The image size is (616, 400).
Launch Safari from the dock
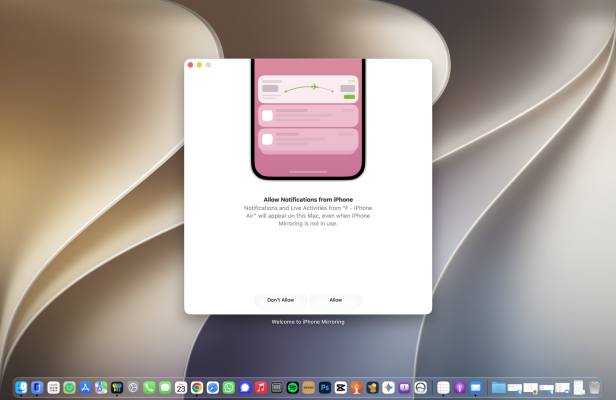213,388
